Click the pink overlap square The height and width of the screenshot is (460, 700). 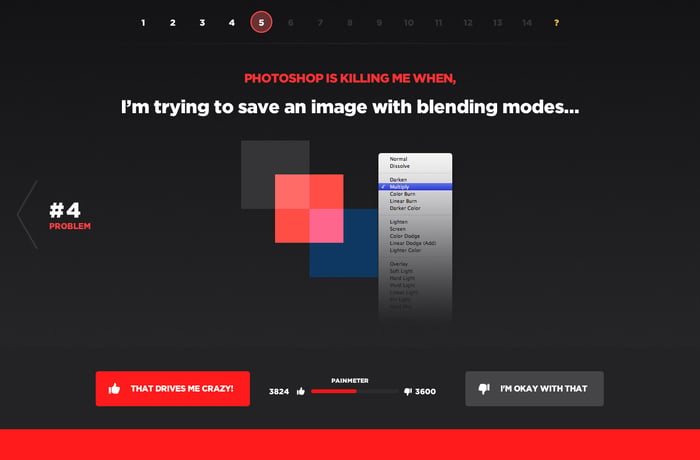(326, 226)
